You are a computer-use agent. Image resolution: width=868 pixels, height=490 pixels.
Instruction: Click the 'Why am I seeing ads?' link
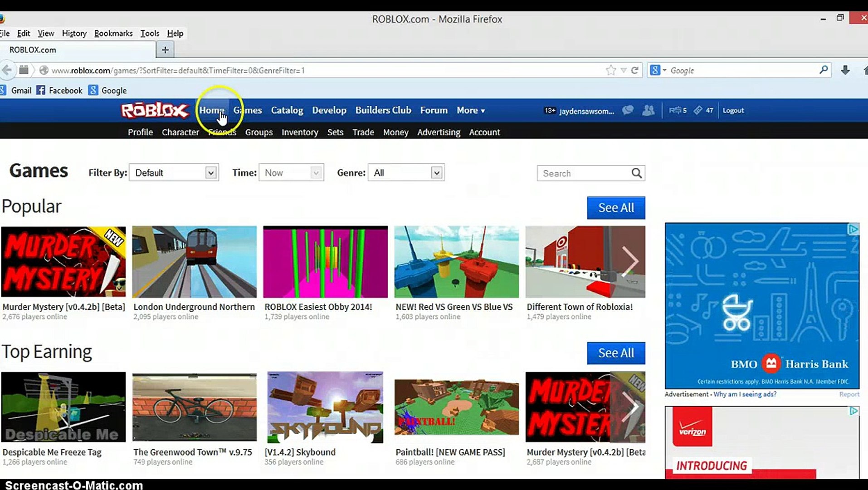tap(745, 394)
